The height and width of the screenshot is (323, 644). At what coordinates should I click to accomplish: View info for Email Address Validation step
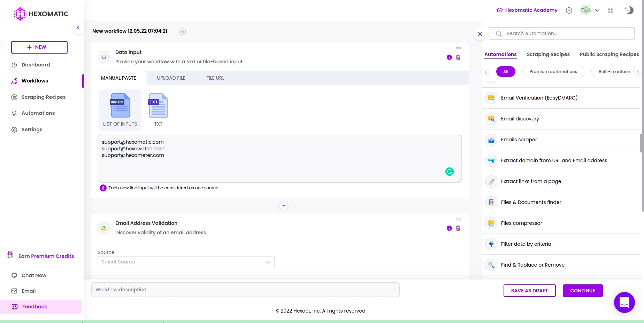[x=449, y=228]
